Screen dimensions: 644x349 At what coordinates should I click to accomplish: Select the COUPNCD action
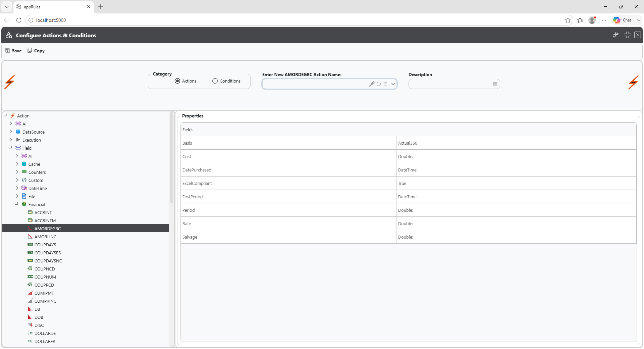[x=44, y=269]
